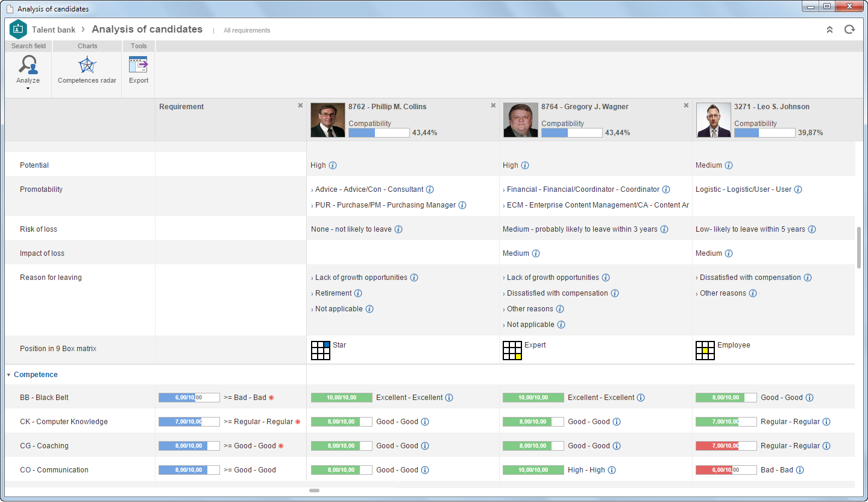This screenshot has height=502, width=868.
Task: Click info icon for Johnson's Coaching Regular
Action: point(826,446)
